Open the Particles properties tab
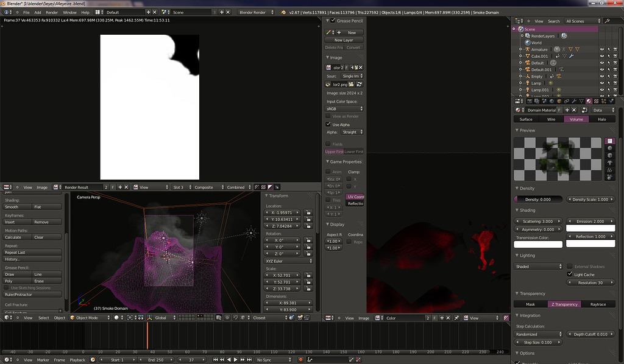 604,101
